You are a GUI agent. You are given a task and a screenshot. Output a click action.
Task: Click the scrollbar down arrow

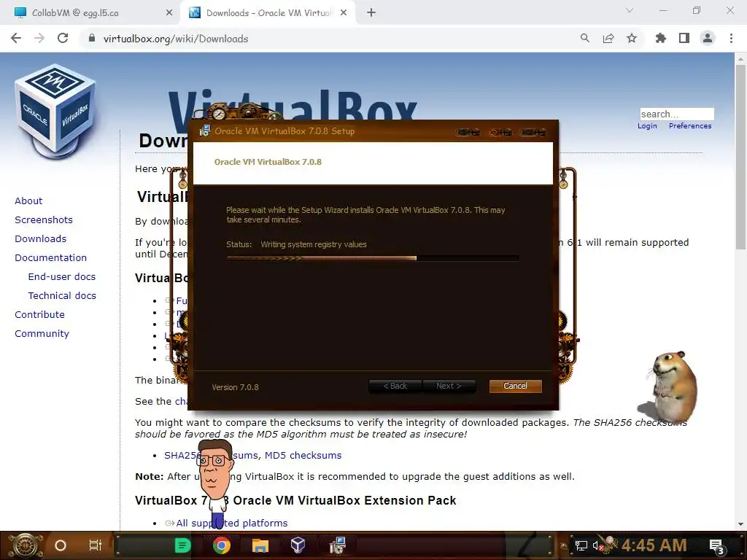click(x=740, y=524)
